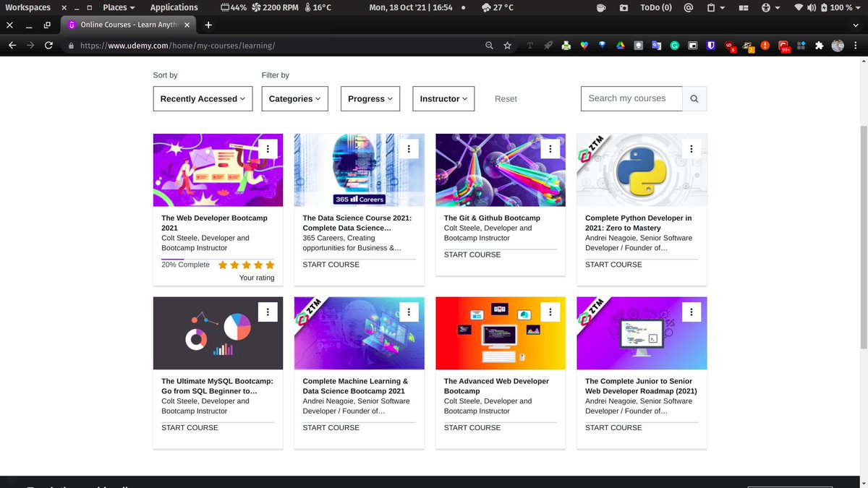
Task: Click the 20% Complete progress bar
Action: 218,258
